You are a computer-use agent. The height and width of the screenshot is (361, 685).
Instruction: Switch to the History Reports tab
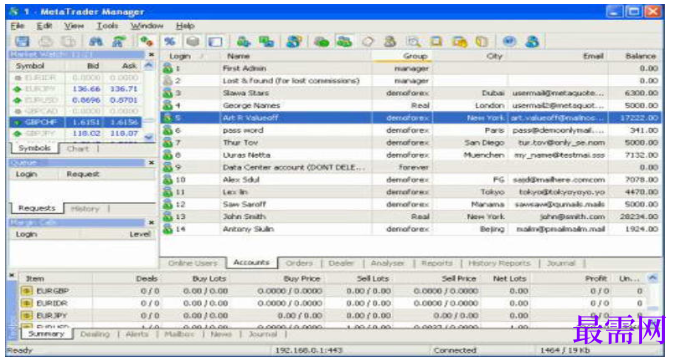click(x=499, y=263)
